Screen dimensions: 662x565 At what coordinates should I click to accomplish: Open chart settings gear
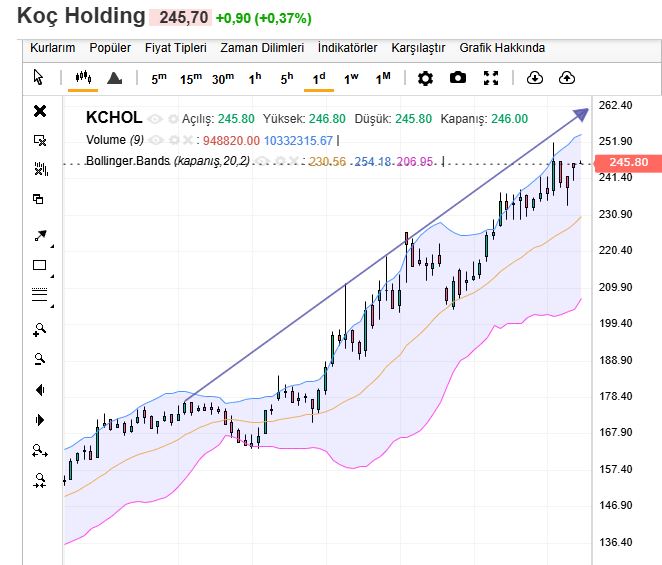click(x=425, y=78)
